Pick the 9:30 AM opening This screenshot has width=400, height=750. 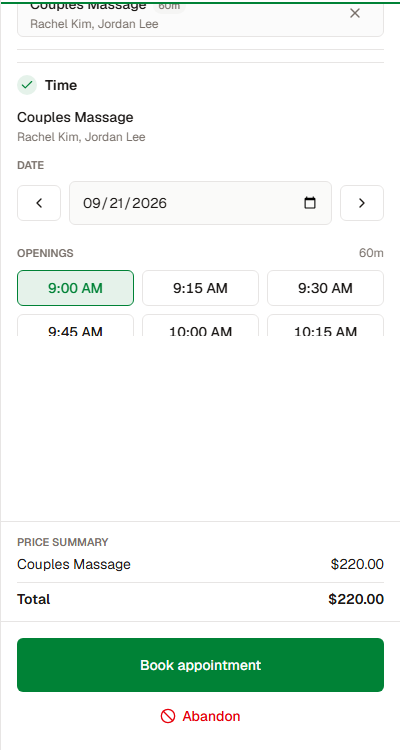(x=325, y=288)
